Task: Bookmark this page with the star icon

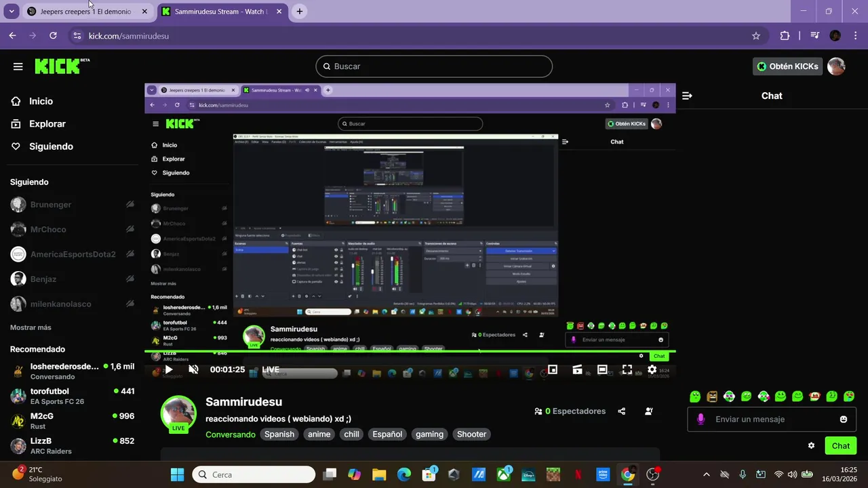Action: (x=756, y=36)
